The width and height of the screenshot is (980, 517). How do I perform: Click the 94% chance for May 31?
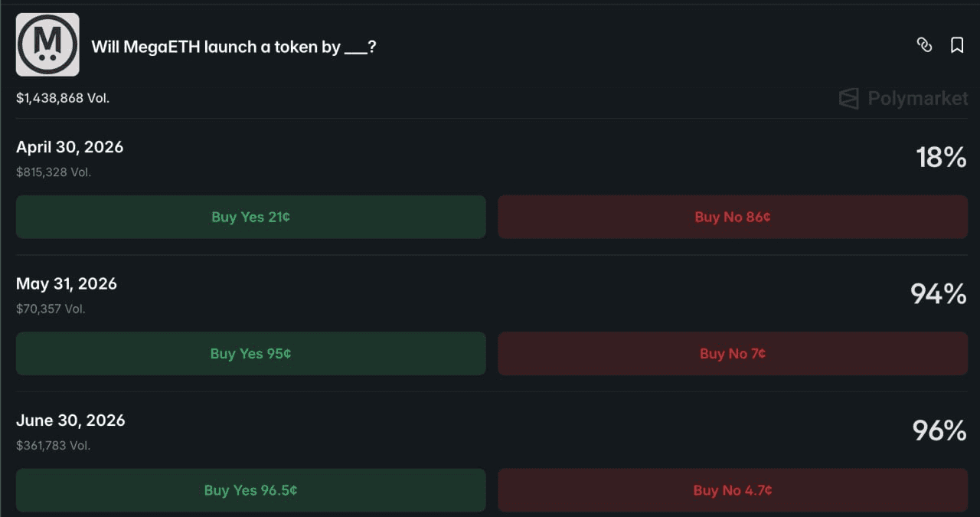[938, 294]
